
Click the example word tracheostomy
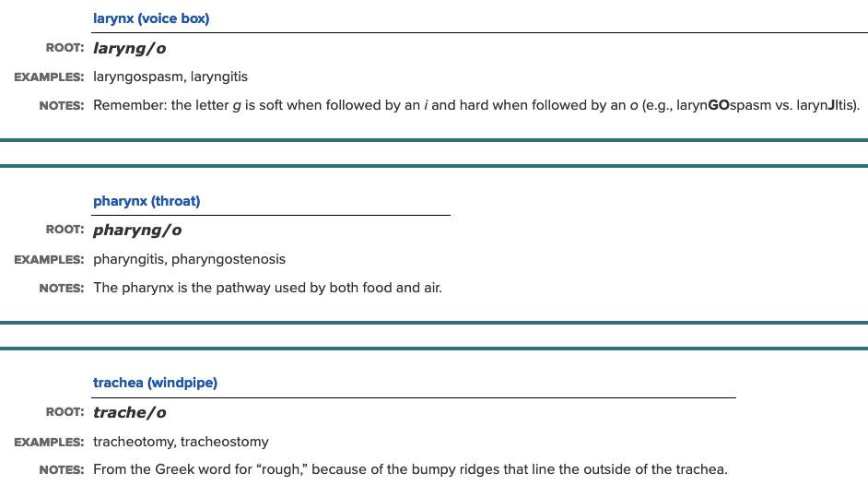224,442
